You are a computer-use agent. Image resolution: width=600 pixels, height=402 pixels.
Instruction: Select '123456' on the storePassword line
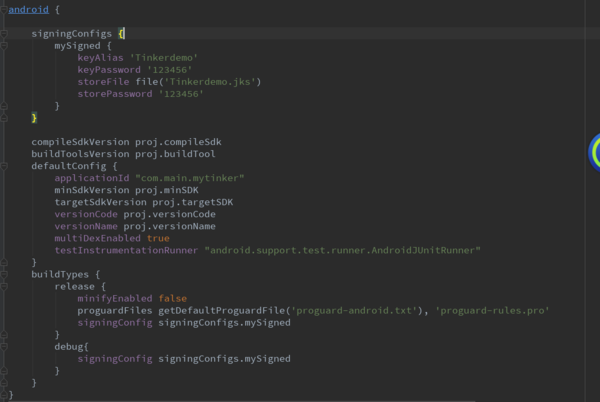coord(181,94)
